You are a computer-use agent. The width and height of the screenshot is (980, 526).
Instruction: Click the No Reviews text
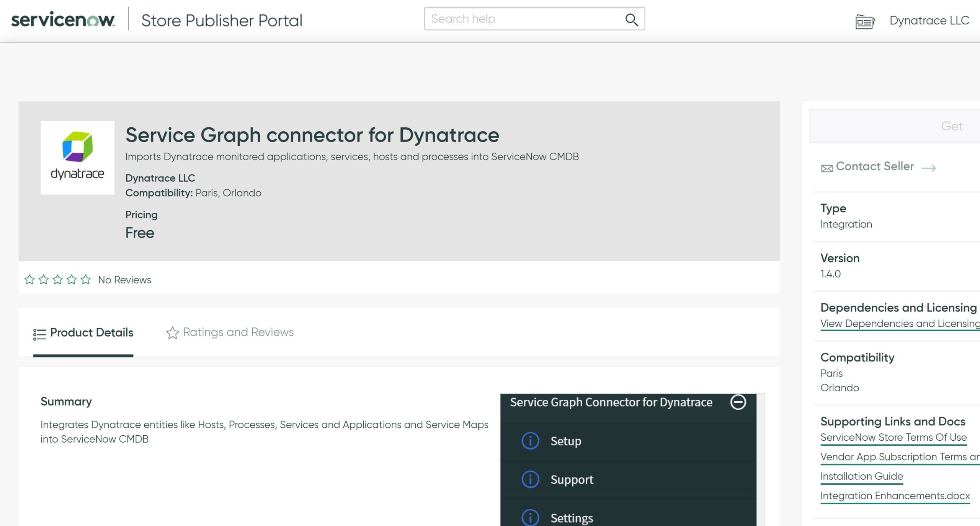pos(125,280)
